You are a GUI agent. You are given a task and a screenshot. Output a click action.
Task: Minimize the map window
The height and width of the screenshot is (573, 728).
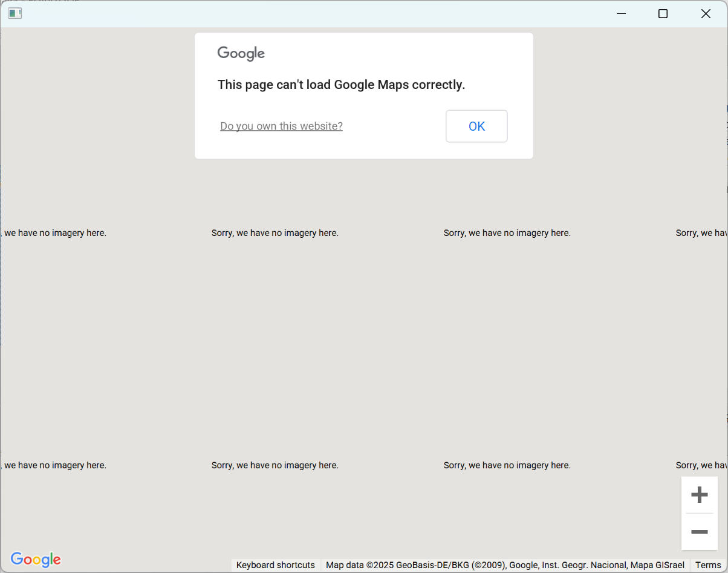(x=620, y=14)
